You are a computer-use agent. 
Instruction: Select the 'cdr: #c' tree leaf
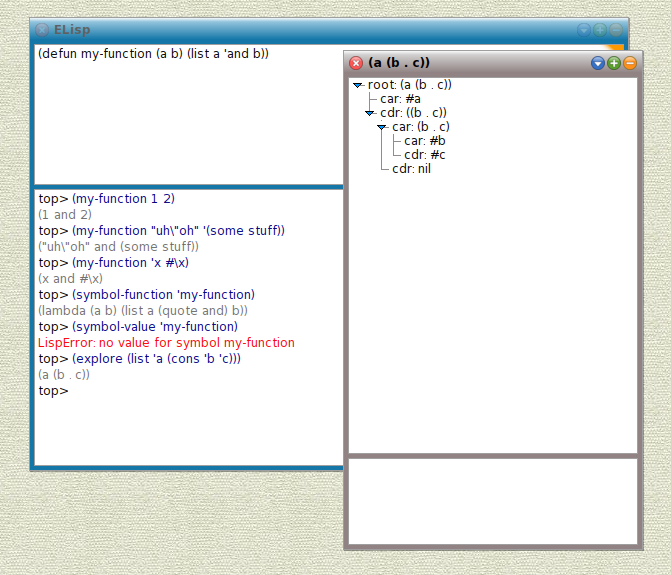(x=424, y=155)
